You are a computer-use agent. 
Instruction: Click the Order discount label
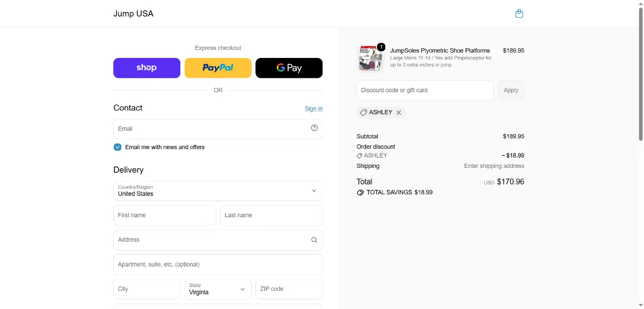tap(376, 147)
